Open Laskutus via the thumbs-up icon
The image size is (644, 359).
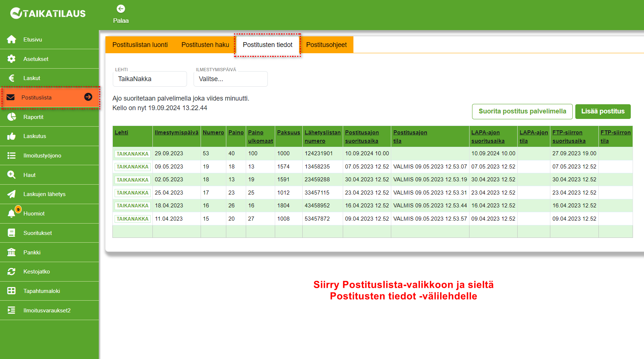click(x=11, y=136)
